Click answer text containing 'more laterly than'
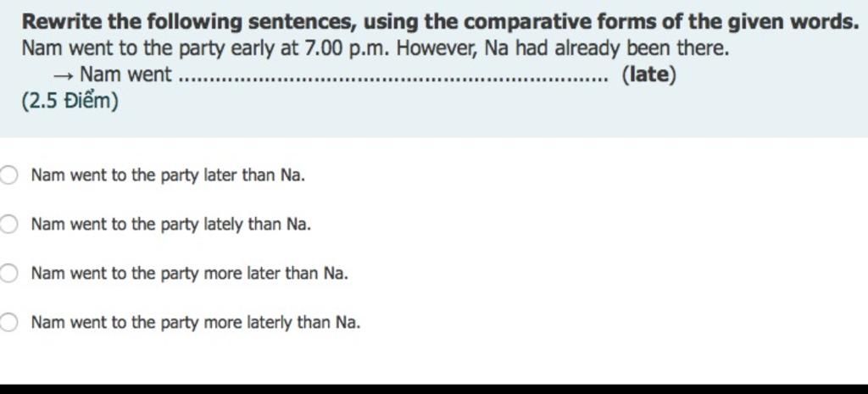 coord(196,322)
